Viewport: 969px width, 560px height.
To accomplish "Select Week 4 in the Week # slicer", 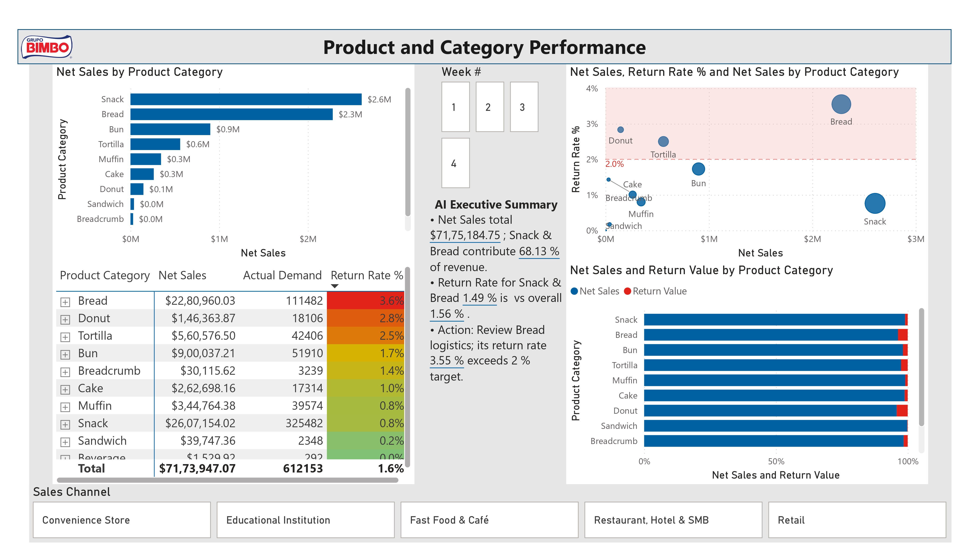I will (x=456, y=164).
